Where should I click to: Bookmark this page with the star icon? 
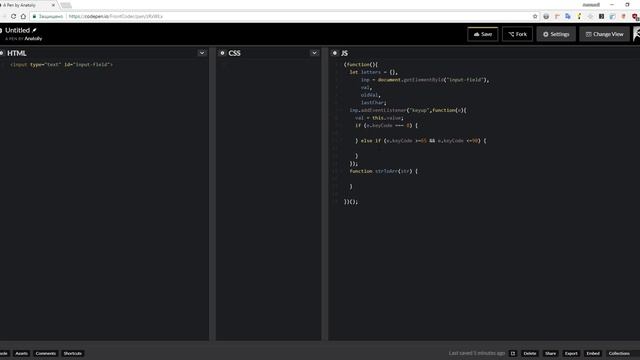point(535,16)
